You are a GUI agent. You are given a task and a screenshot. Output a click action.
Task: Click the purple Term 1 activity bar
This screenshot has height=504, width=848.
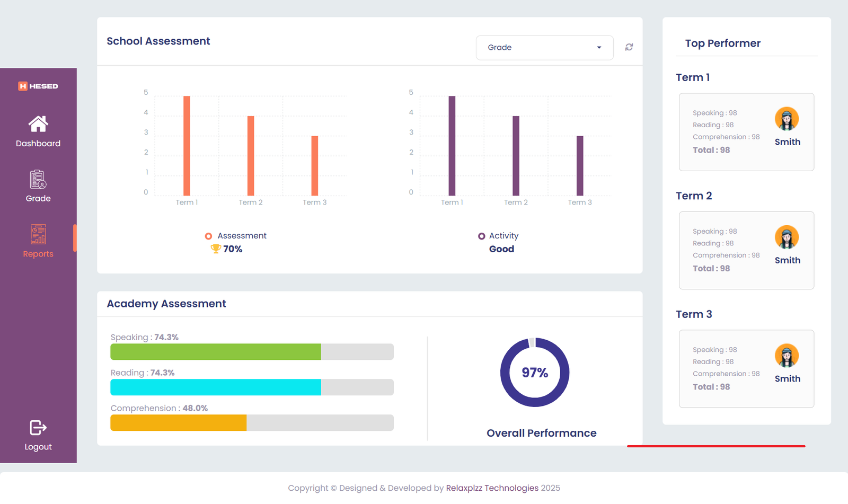452,146
